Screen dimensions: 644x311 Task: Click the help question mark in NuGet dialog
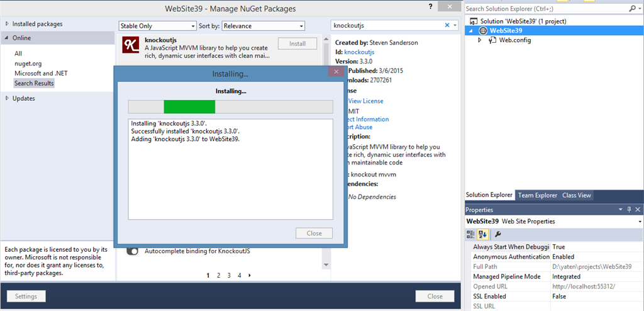[430, 7]
